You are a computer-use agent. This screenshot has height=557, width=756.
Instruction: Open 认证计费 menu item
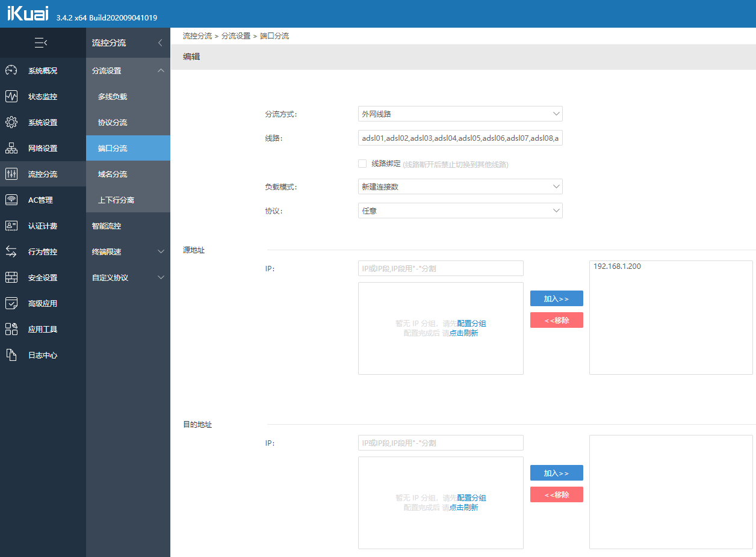(43, 226)
